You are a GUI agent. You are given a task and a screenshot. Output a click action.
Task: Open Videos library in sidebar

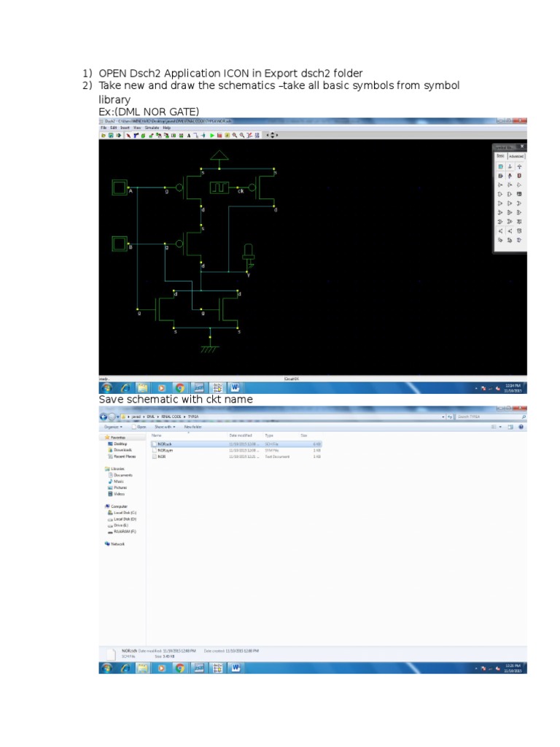(x=116, y=494)
